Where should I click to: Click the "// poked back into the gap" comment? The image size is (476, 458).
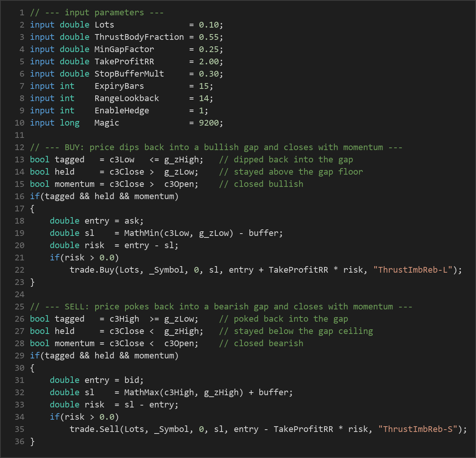pyautogui.click(x=284, y=319)
